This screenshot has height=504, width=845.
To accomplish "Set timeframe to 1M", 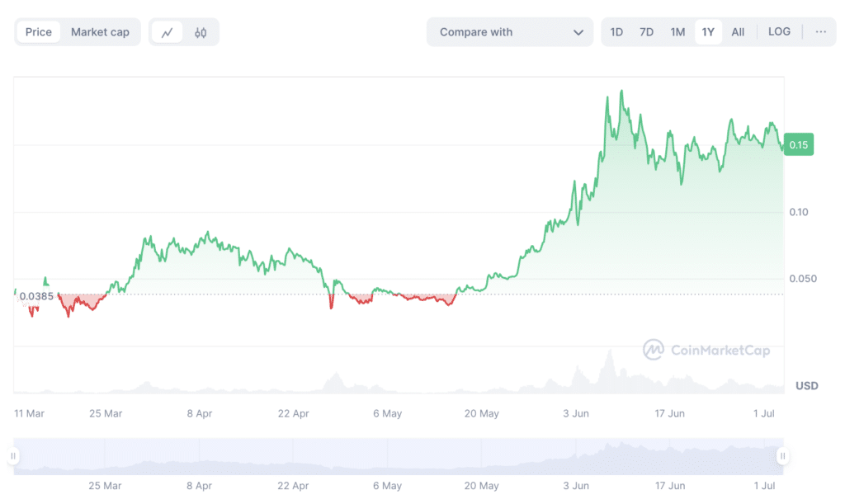I will [x=677, y=32].
